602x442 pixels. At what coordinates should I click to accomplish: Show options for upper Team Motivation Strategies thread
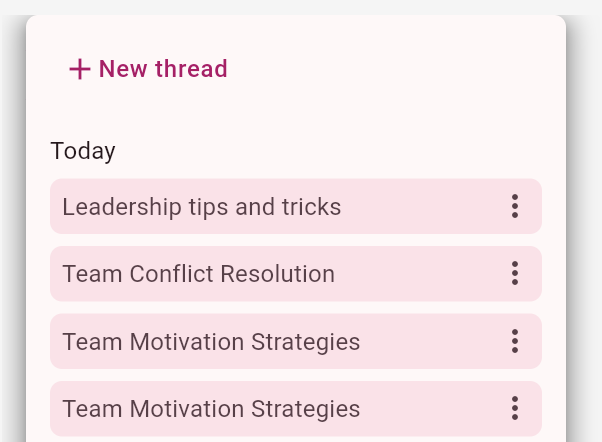[515, 342]
